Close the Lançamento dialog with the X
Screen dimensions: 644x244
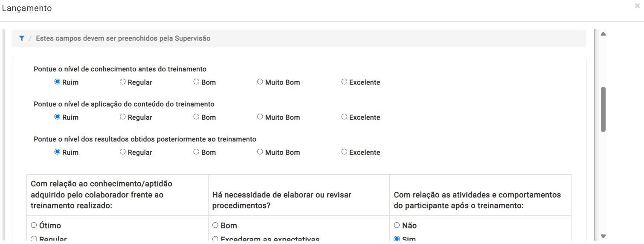coord(637,6)
